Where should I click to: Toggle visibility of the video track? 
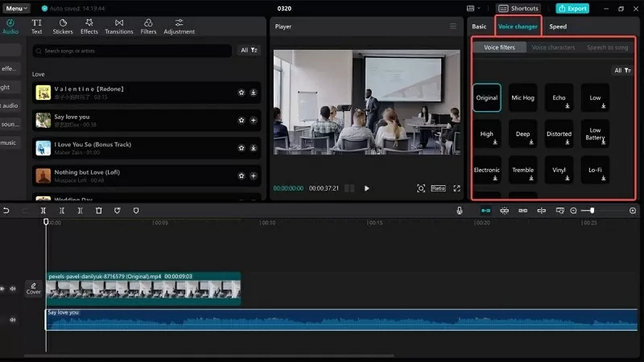pyautogui.click(x=2, y=288)
